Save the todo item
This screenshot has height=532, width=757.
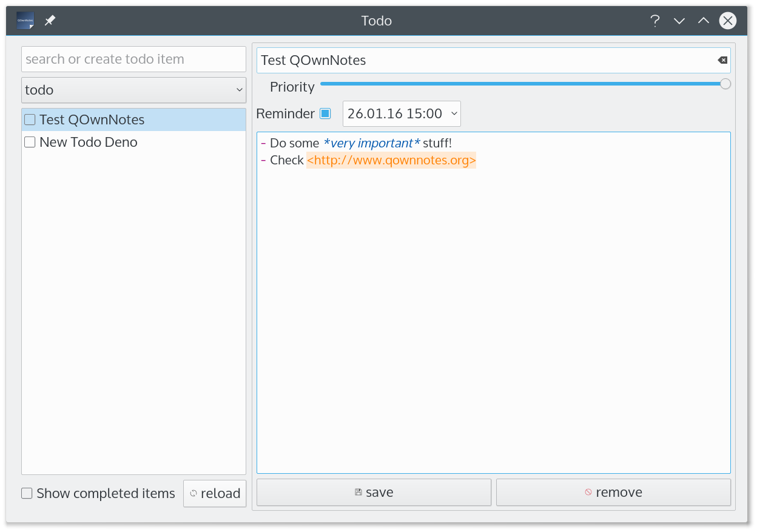(374, 492)
